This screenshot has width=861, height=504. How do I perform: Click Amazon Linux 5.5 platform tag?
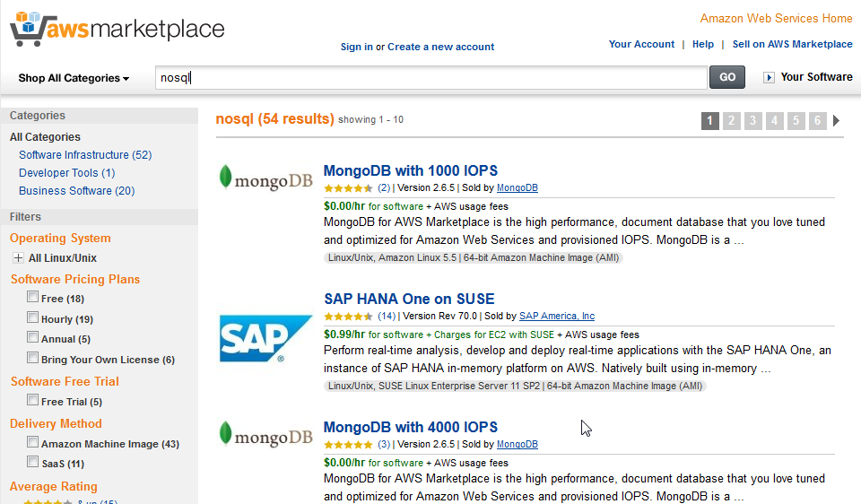[x=417, y=257]
